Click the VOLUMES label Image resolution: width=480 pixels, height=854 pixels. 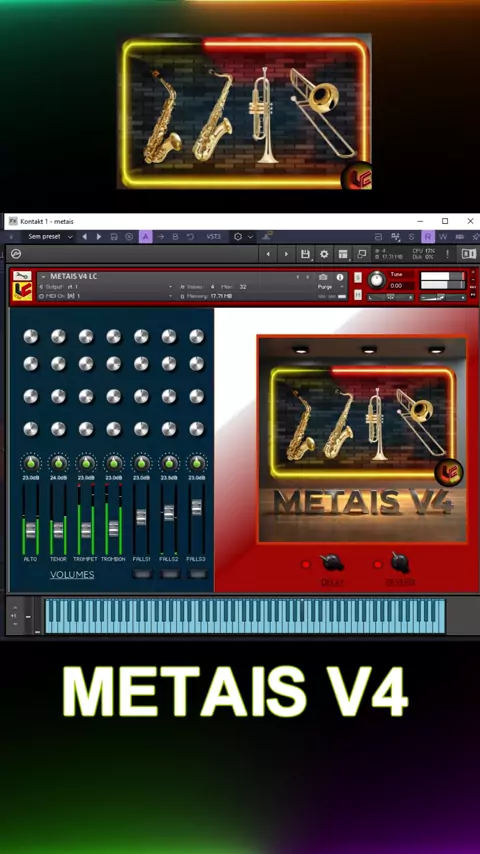tap(72, 575)
